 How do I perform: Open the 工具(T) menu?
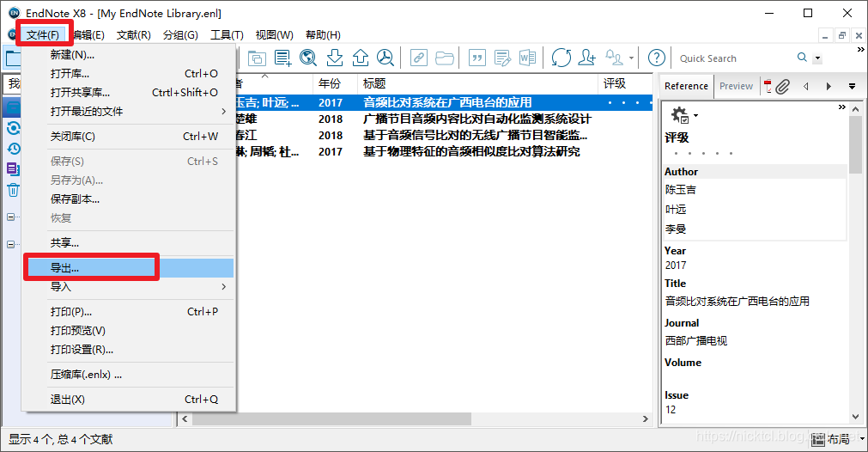pyautogui.click(x=227, y=35)
